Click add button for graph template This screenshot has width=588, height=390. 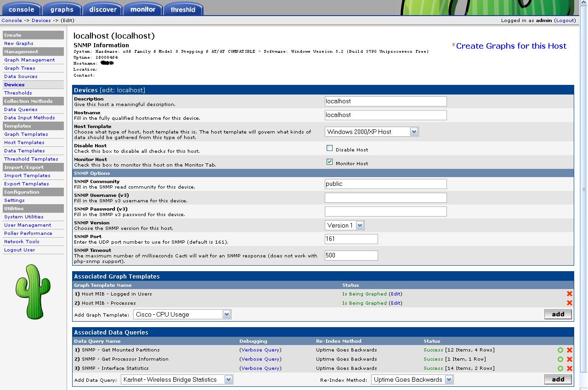coord(558,314)
